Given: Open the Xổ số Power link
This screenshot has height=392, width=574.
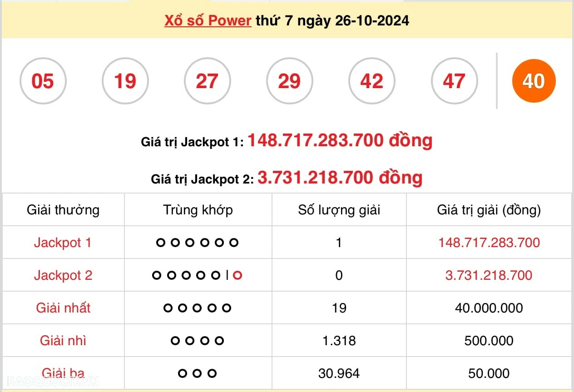Looking at the screenshot, I should point(207,20).
